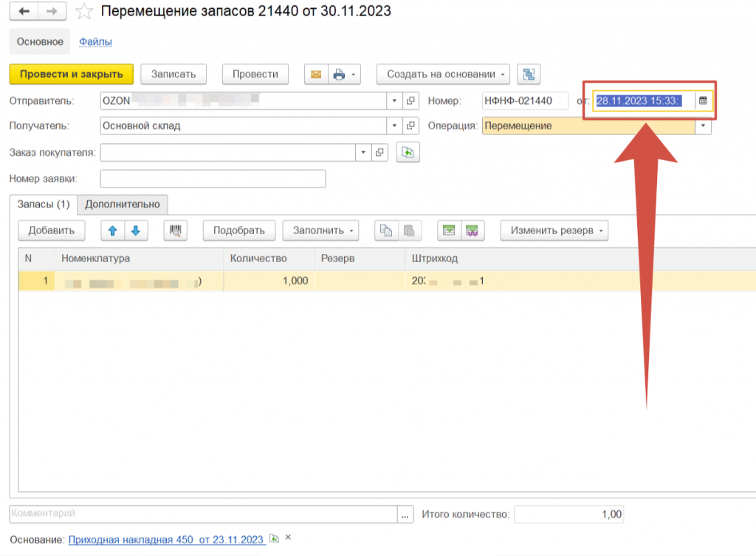Open the Изменить резерв dropdown menu
Screen dimensions: 756x556
coord(554,230)
